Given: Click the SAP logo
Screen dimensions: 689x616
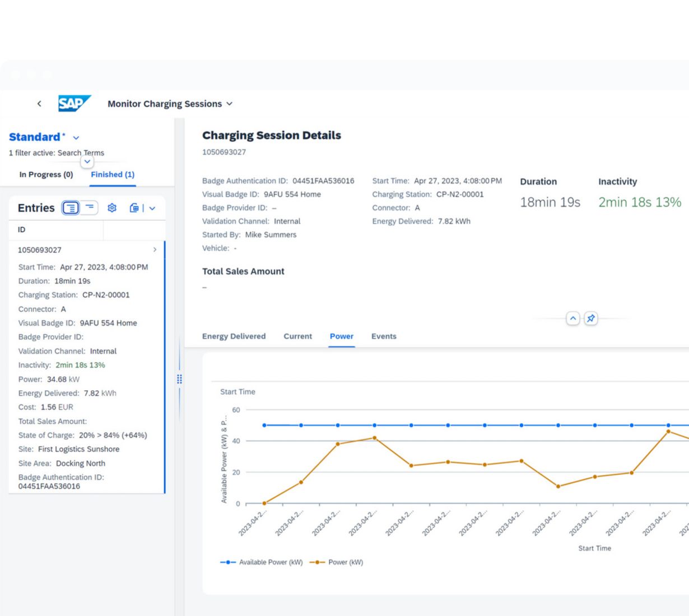Looking at the screenshot, I should click(74, 104).
